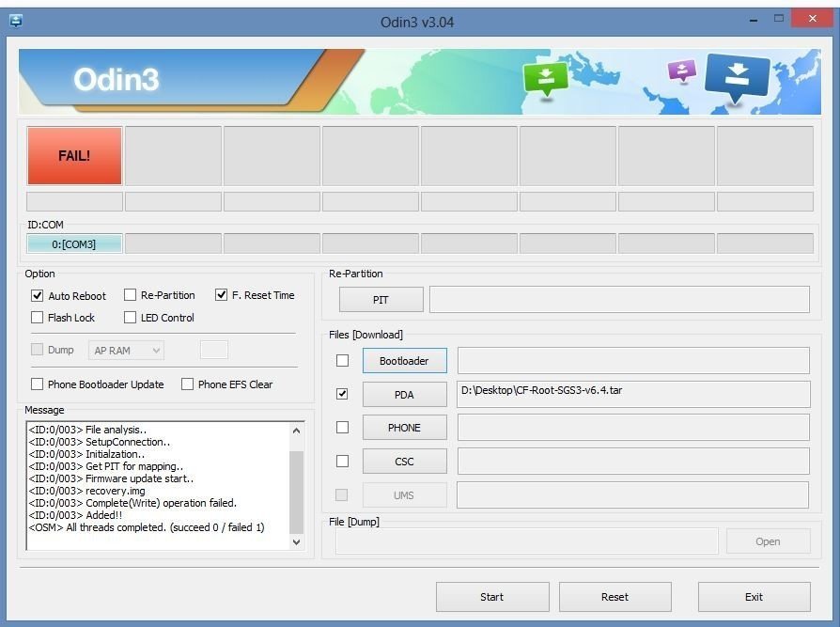Click the 'Added!!' log line
Screen dimensions: 840x627
coord(75,515)
